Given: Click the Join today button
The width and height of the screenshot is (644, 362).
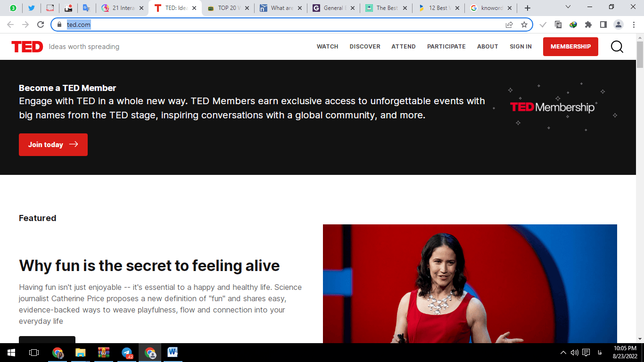Looking at the screenshot, I should click(x=53, y=145).
